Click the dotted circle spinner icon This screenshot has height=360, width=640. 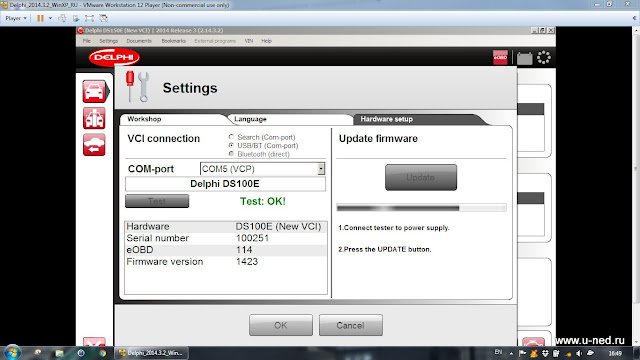point(544,58)
